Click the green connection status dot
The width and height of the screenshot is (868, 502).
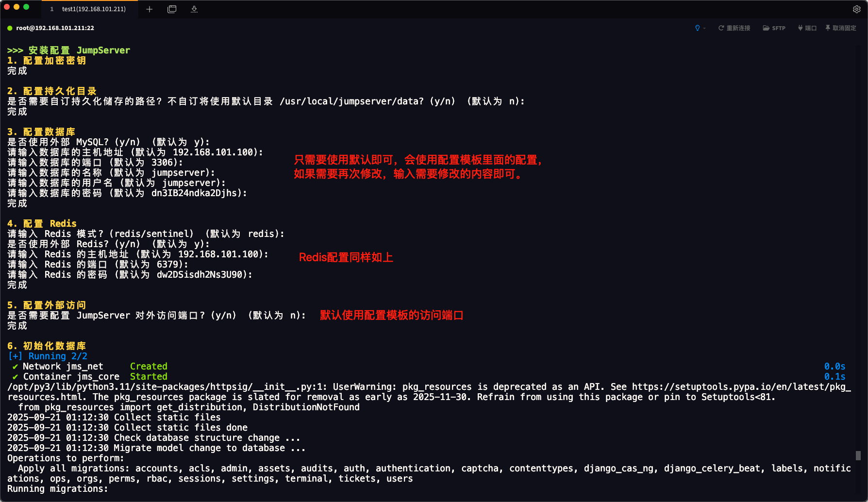pos(10,28)
